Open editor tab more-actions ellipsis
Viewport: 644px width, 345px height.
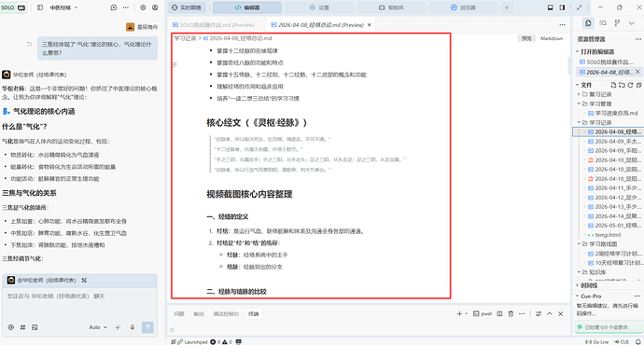pos(562,25)
